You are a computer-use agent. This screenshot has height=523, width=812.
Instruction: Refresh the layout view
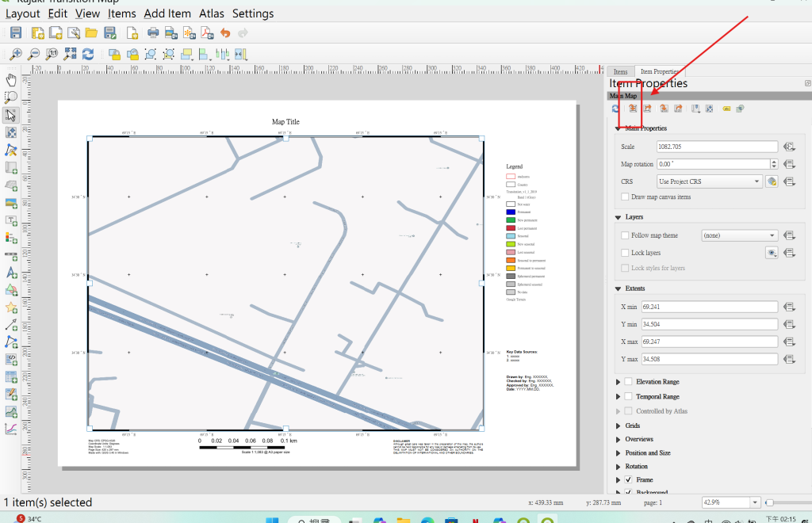pos(88,54)
